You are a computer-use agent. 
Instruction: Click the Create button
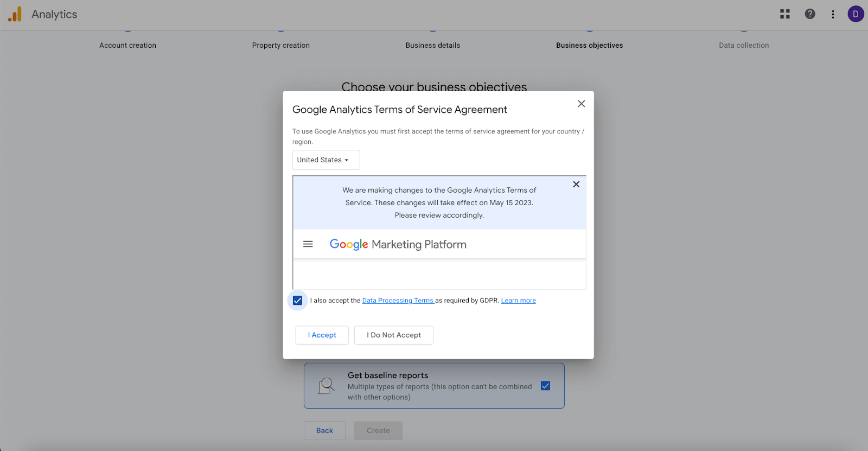tap(378, 430)
